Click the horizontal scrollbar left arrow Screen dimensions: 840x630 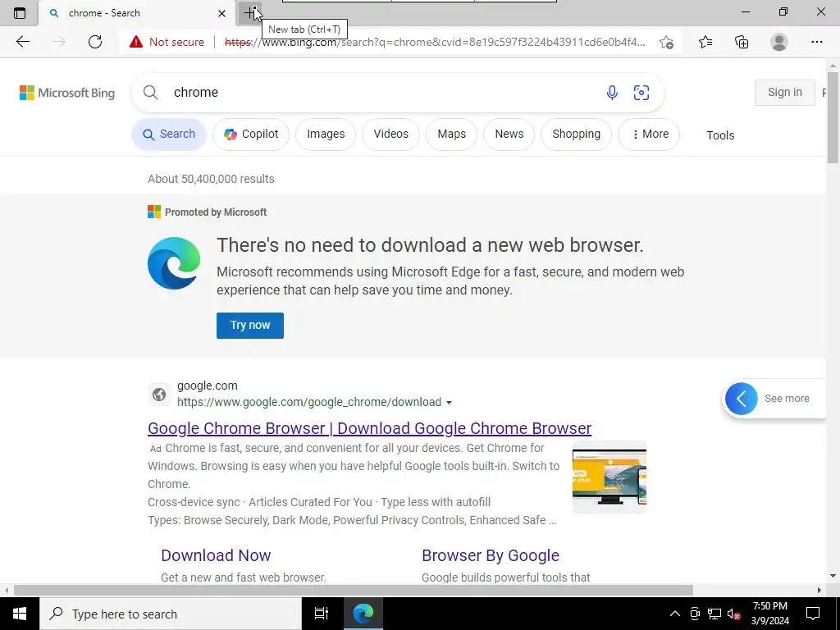(x=7, y=590)
